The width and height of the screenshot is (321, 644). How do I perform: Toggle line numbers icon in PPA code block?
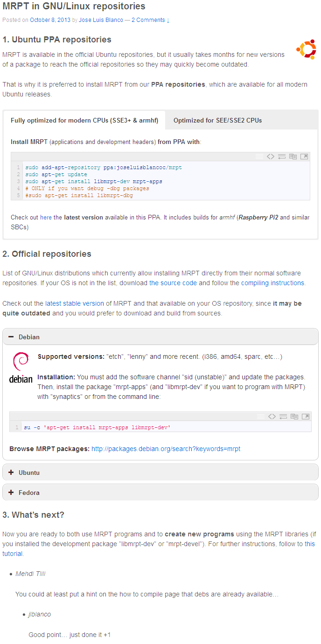point(259,157)
